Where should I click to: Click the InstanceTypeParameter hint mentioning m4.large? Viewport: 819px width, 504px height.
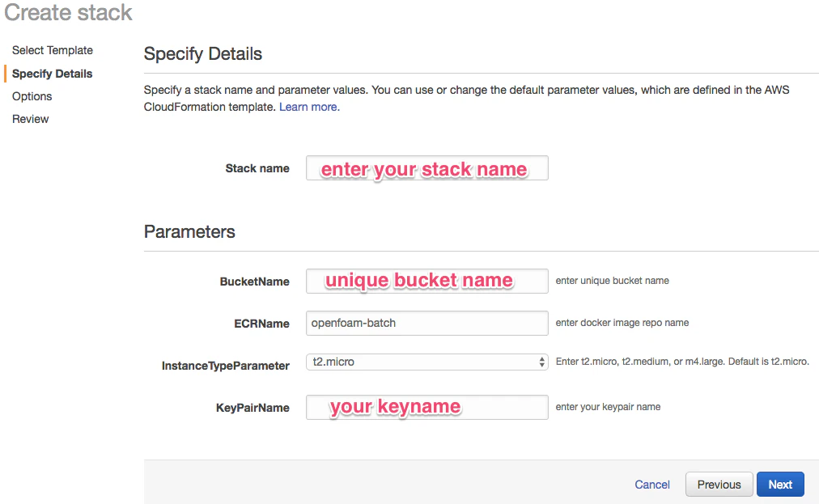[x=682, y=362]
